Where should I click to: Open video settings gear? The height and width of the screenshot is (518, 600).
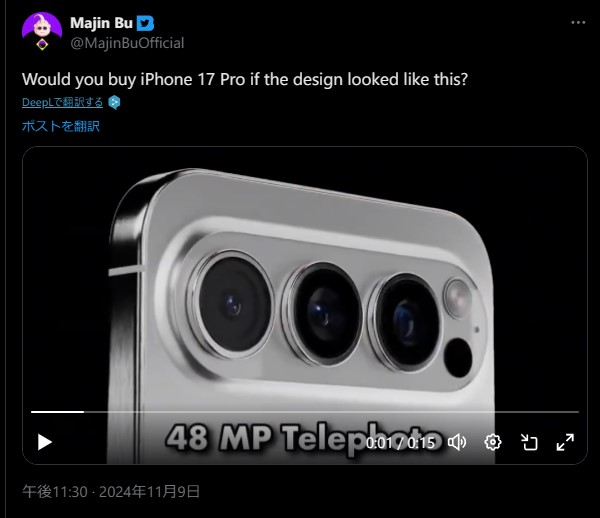click(x=492, y=442)
